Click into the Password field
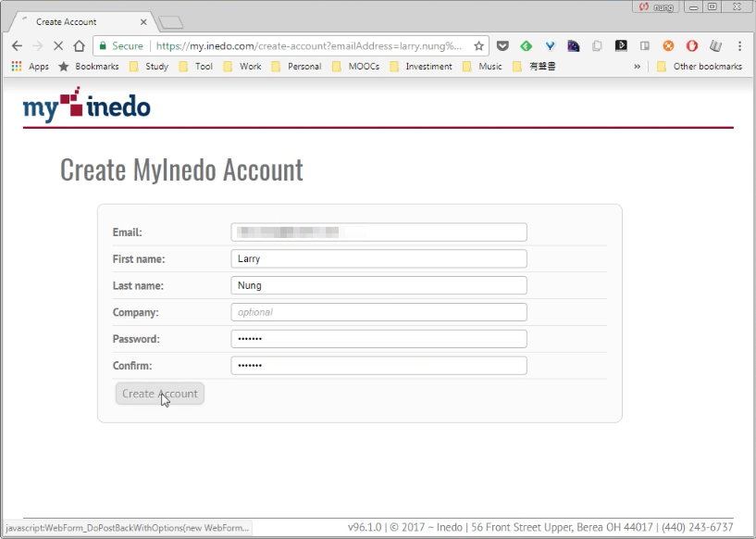The image size is (756, 539). 378,339
